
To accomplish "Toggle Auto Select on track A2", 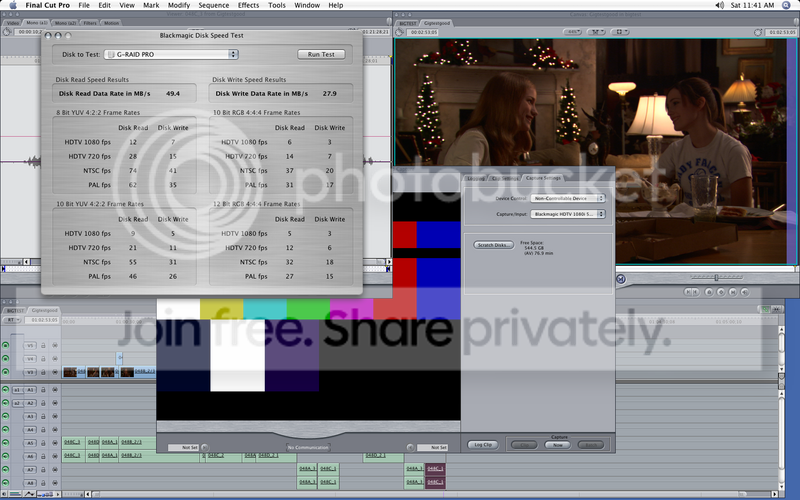I will (x=55, y=403).
